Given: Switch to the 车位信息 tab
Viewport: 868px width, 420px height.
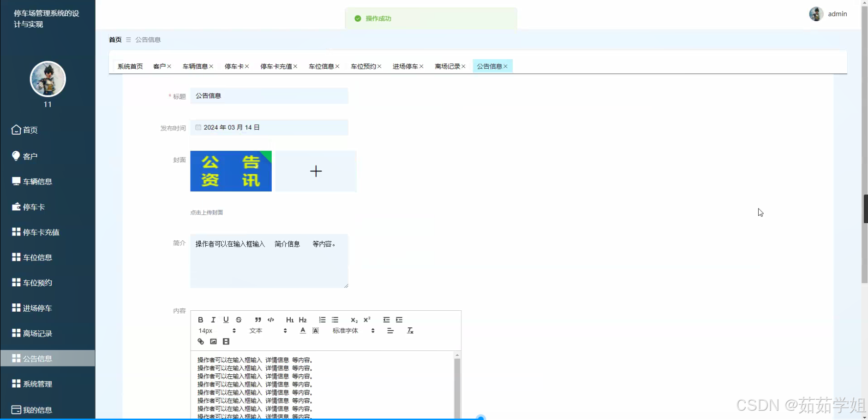Looking at the screenshot, I should [322, 66].
